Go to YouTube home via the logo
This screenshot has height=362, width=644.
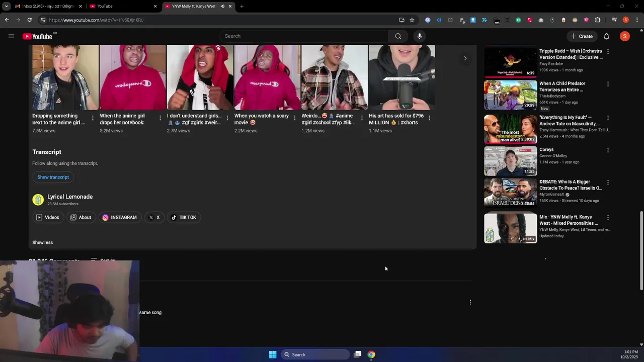(x=37, y=36)
